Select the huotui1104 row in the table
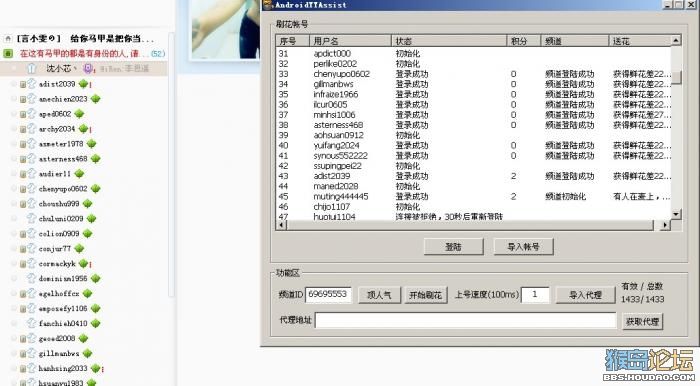The height and width of the screenshot is (386, 700). click(473, 217)
